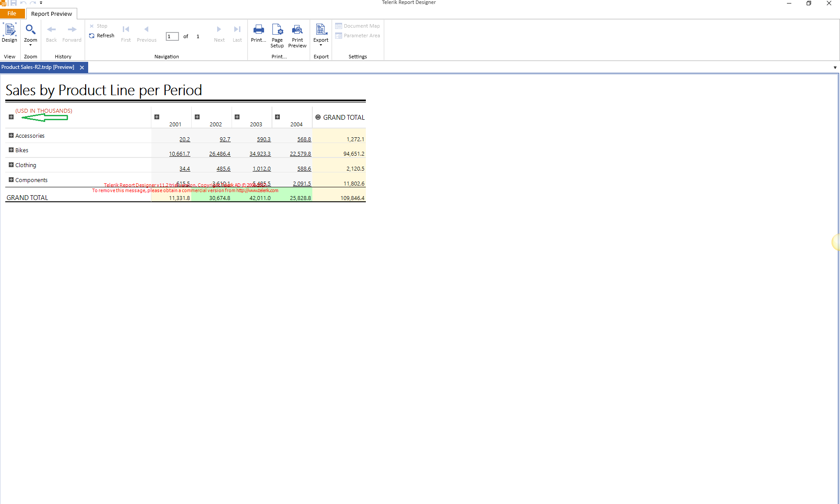This screenshot has width=840, height=504.
Task: Switch to Print Preview mode
Action: [297, 36]
